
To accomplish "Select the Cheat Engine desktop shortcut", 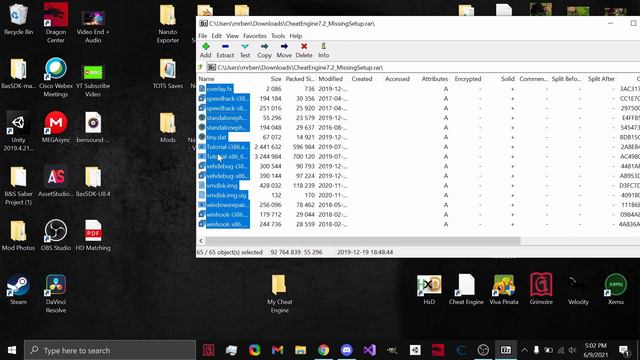I will pos(466,289).
